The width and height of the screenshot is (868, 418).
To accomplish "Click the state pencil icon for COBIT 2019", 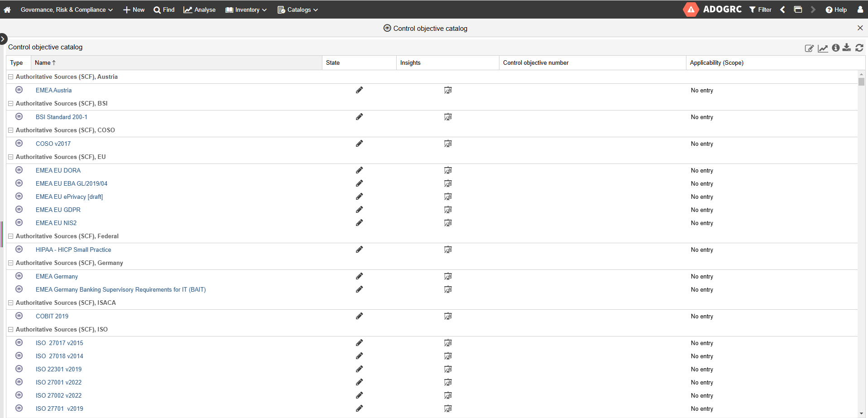I will [359, 316].
